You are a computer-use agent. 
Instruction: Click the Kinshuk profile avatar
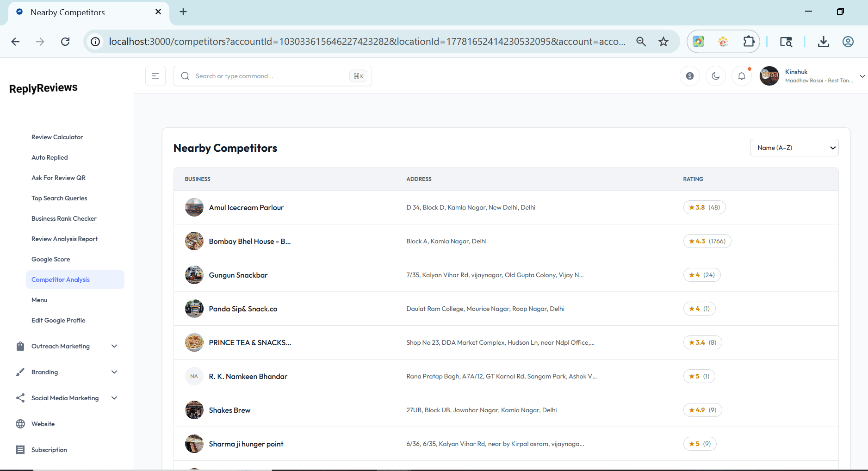pos(769,76)
